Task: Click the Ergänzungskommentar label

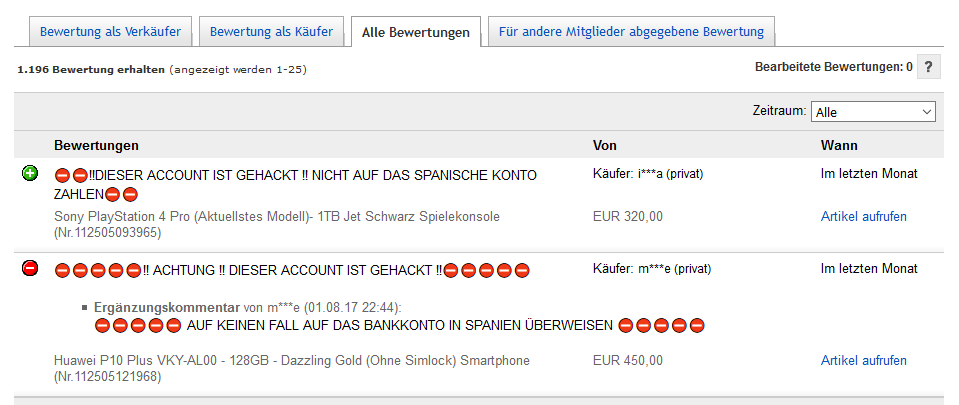Action: pyautogui.click(x=167, y=307)
